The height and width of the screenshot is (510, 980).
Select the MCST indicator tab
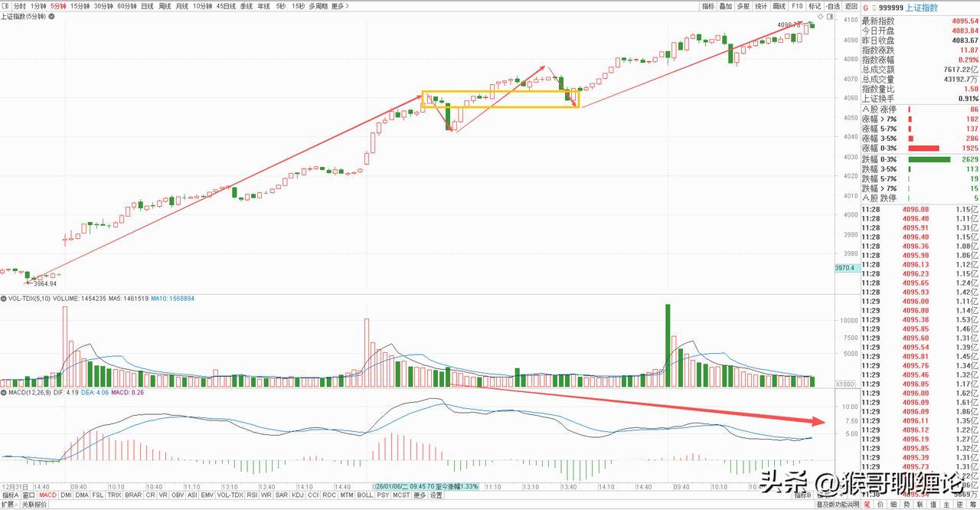coord(401,495)
